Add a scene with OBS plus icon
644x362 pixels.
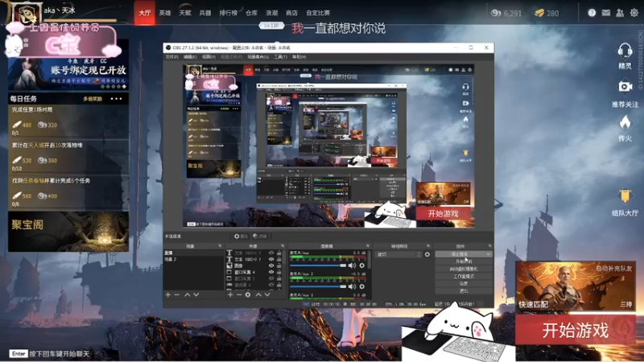[x=167, y=294]
